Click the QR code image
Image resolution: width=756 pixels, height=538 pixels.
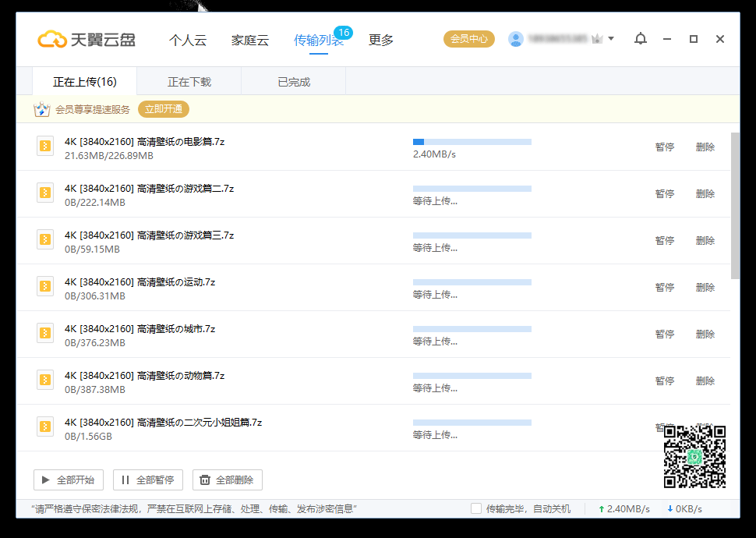(694, 456)
